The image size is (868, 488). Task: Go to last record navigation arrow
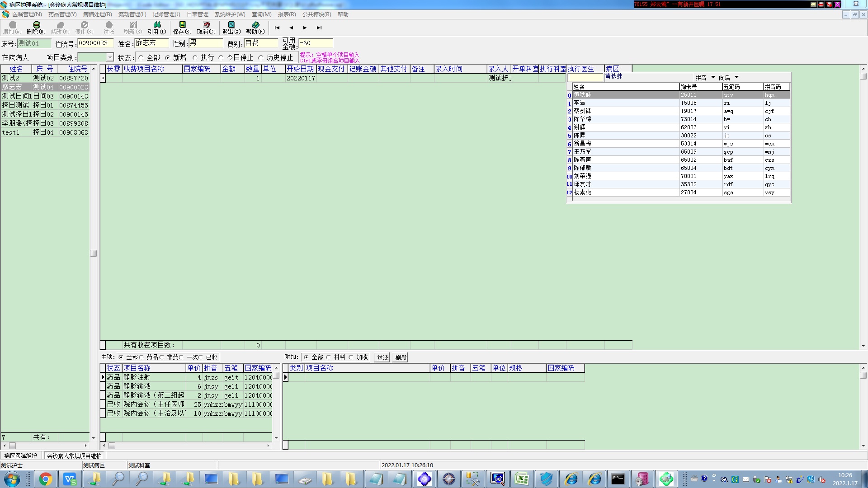tap(319, 28)
